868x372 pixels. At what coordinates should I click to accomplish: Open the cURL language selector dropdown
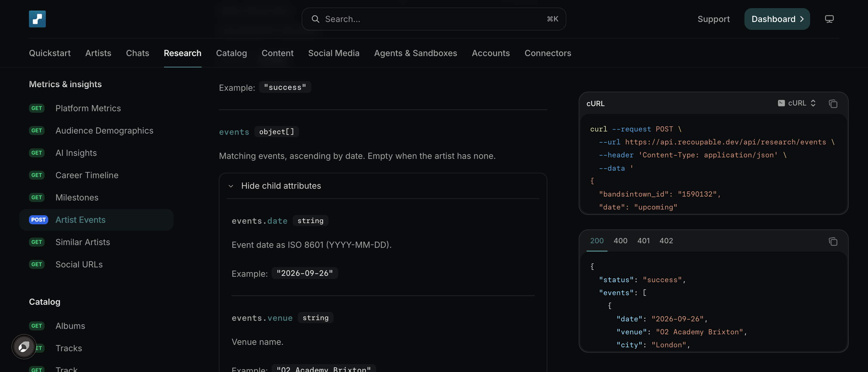point(797,103)
